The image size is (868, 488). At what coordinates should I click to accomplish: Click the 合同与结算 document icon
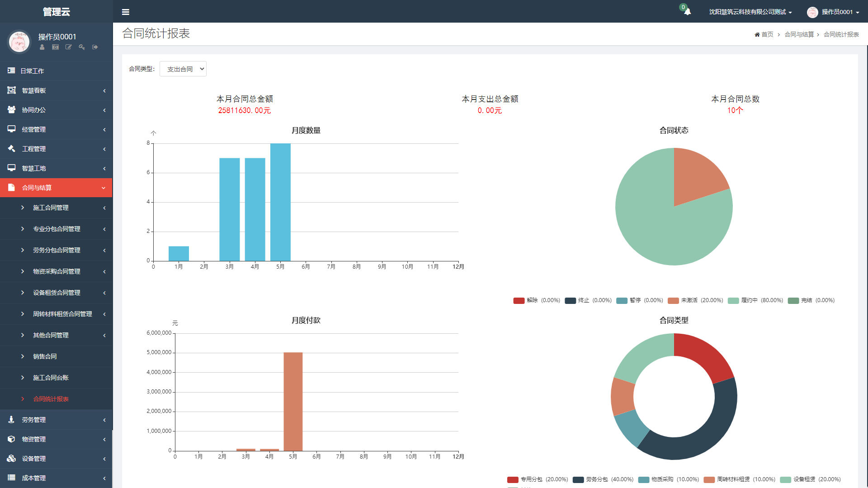point(11,188)
